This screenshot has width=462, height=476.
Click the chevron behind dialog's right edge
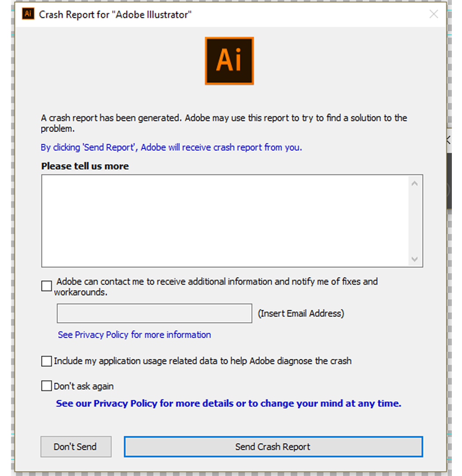click(x=448, y=140)
